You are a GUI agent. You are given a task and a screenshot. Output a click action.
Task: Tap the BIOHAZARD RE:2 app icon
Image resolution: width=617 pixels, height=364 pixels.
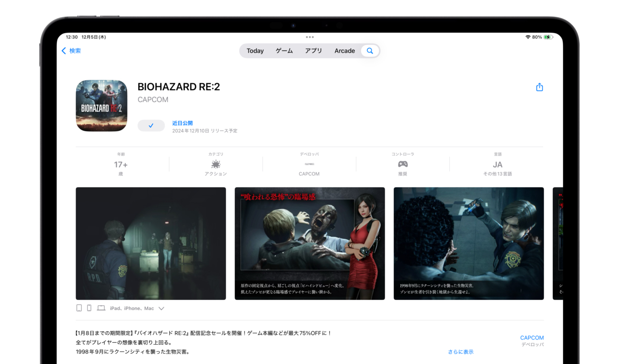102,106
